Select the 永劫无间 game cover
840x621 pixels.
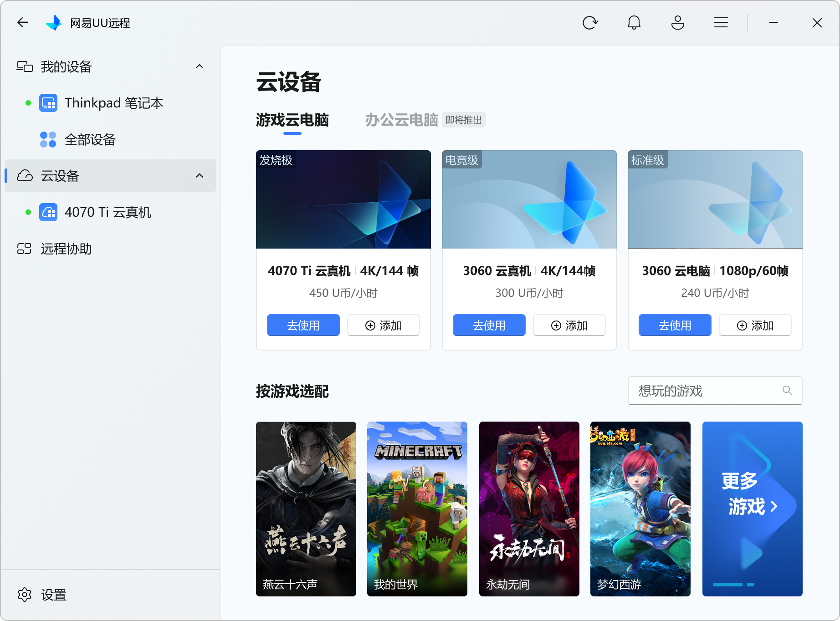(529, 509)
